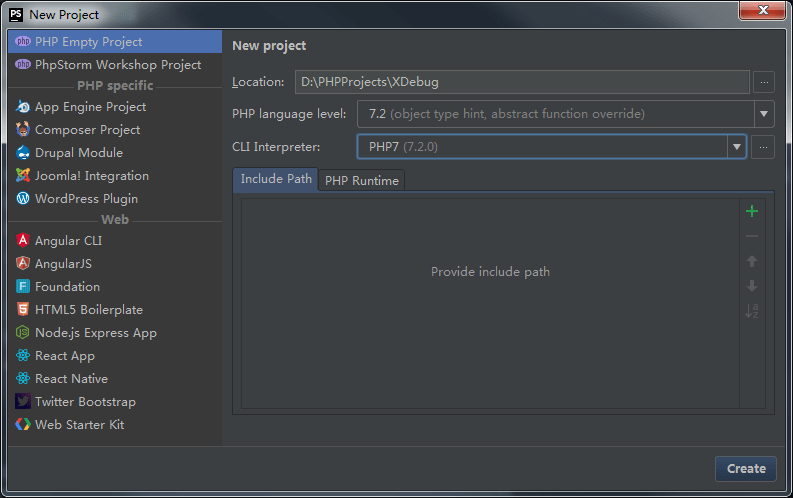Select the 'Web Starter Kit' label
The image size is (793, 498).
pos(79,425)
